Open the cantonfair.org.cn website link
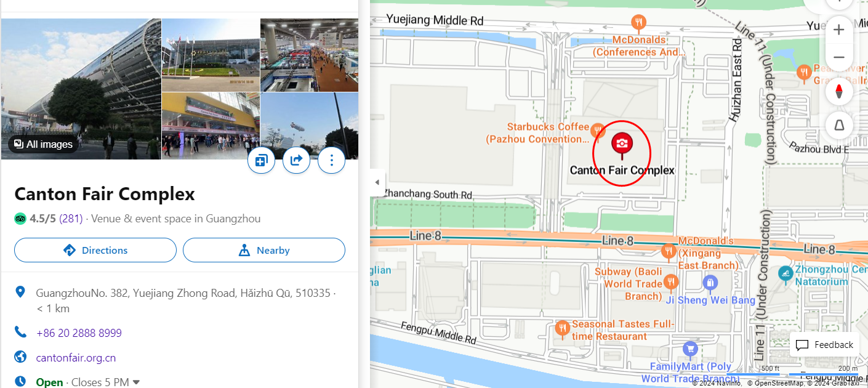Viewport: 868px width, 388px height. 76,358
